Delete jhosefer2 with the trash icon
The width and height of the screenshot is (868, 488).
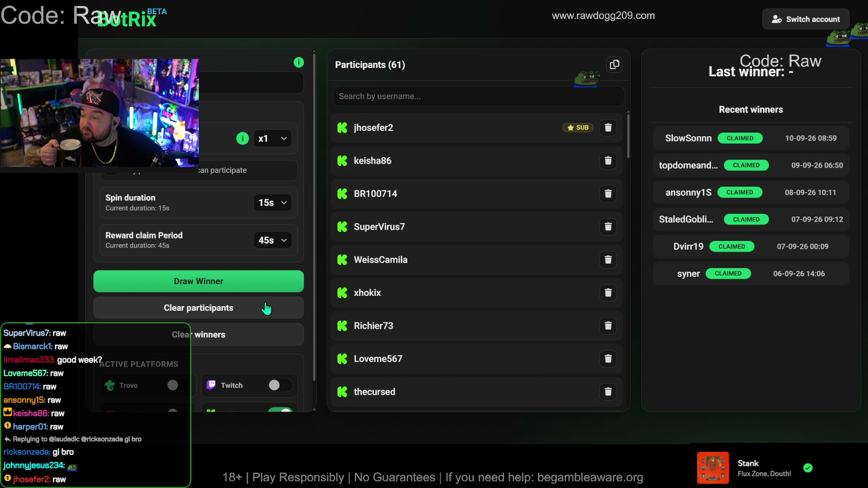point(608,128)
